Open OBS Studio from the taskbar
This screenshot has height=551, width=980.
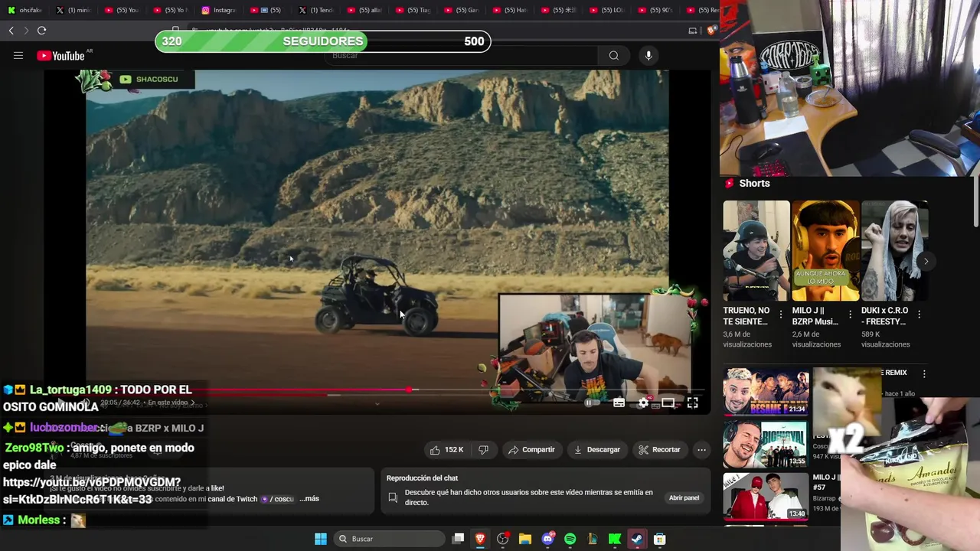coord(502,539)
